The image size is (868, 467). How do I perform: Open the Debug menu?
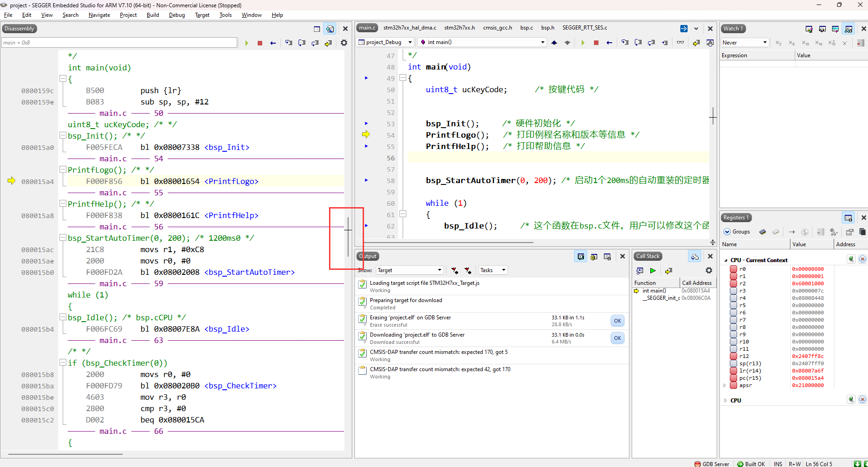[177, 15]
